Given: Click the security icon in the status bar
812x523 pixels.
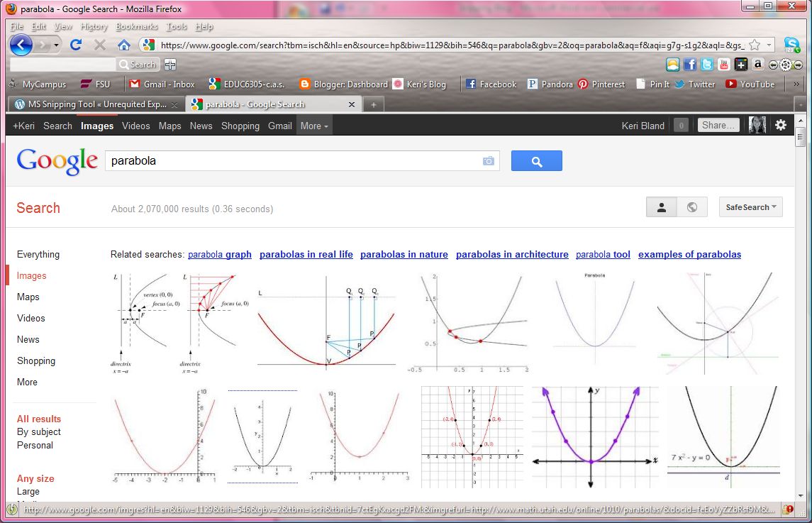Looking at the screenshot, I should tap(789, 510).
